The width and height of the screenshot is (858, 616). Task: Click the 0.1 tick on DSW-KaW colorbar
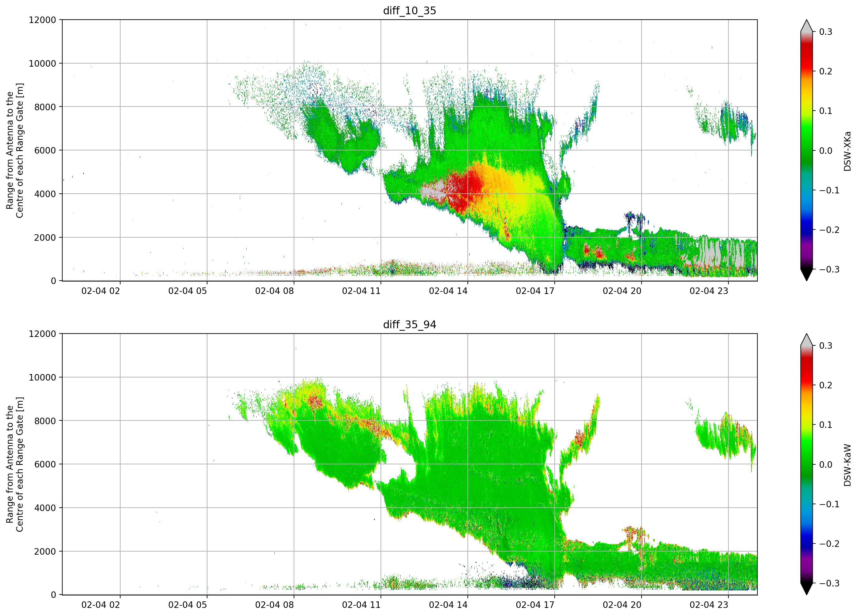(826, 425)
